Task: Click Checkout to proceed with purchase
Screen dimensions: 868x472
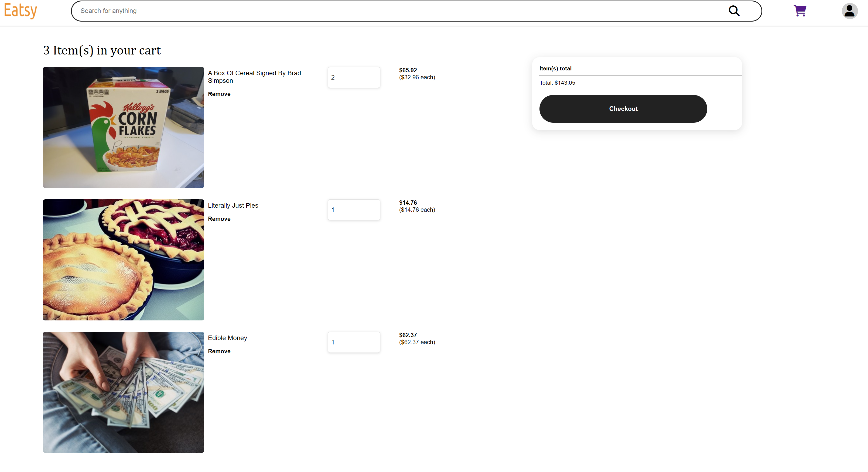Action: 623,109
